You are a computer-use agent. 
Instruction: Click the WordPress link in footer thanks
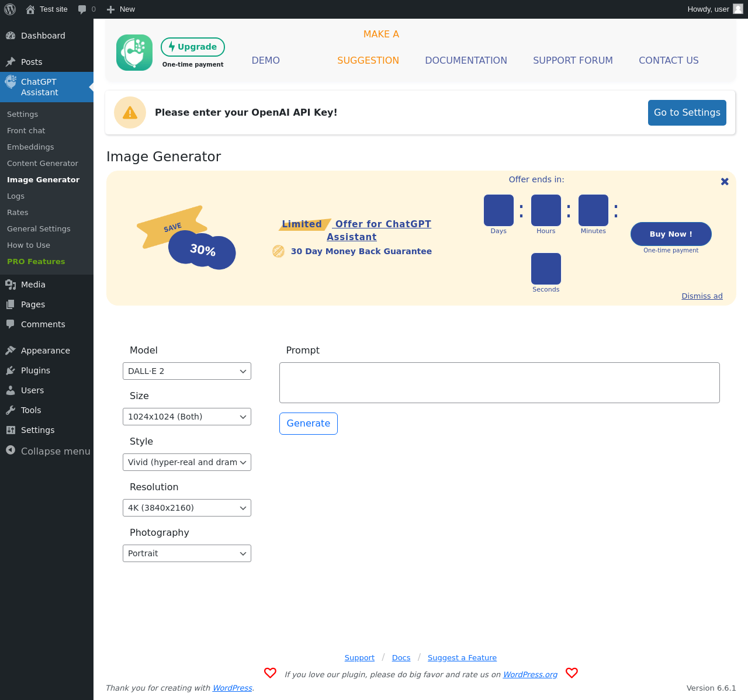point(232,688)
